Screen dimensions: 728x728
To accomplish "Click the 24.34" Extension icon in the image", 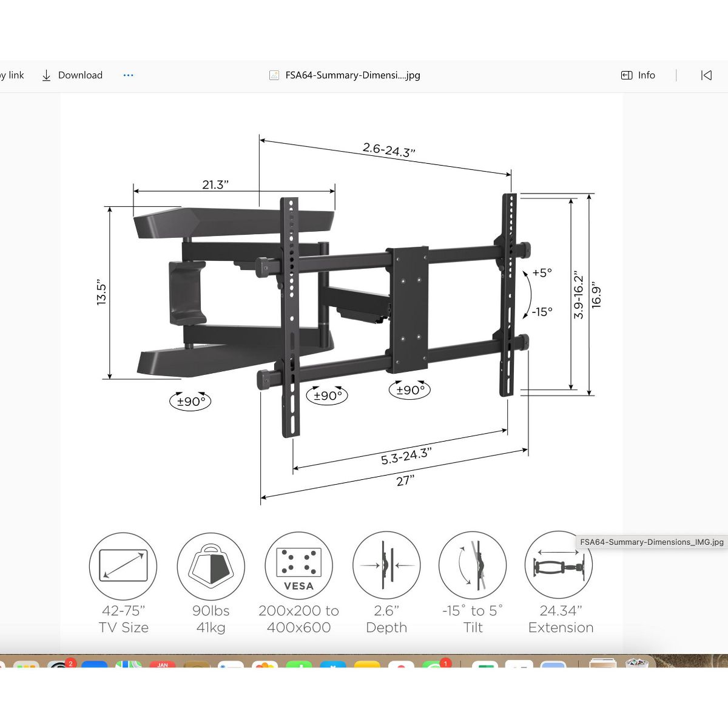I will [558, 565].
